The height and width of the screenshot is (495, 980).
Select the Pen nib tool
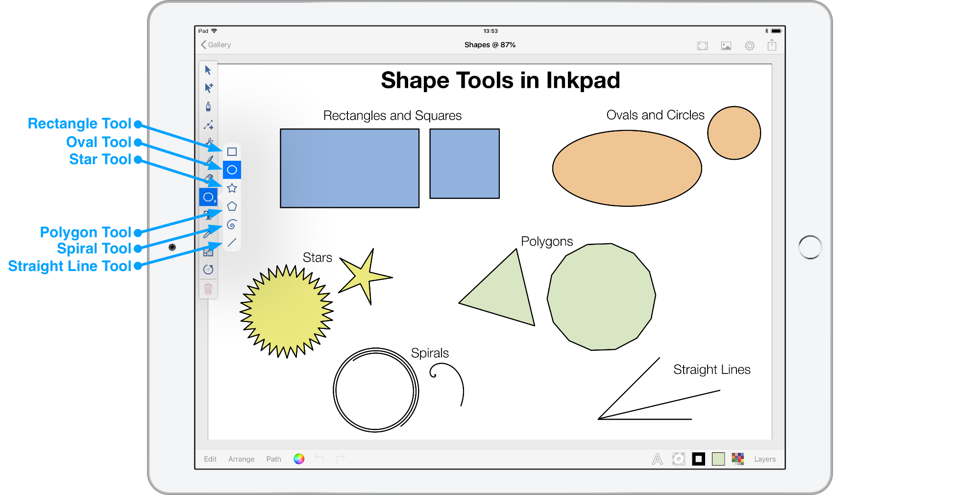coord(208,106)
